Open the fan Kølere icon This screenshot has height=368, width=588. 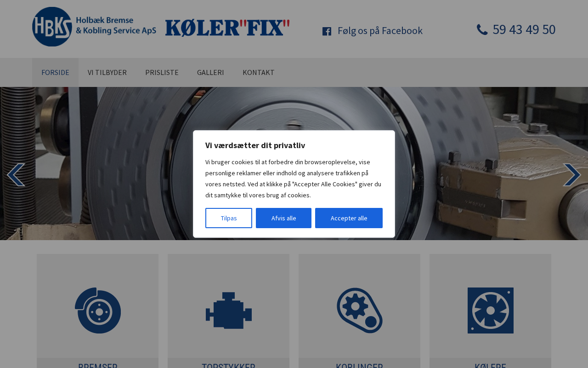pos(491,310)
